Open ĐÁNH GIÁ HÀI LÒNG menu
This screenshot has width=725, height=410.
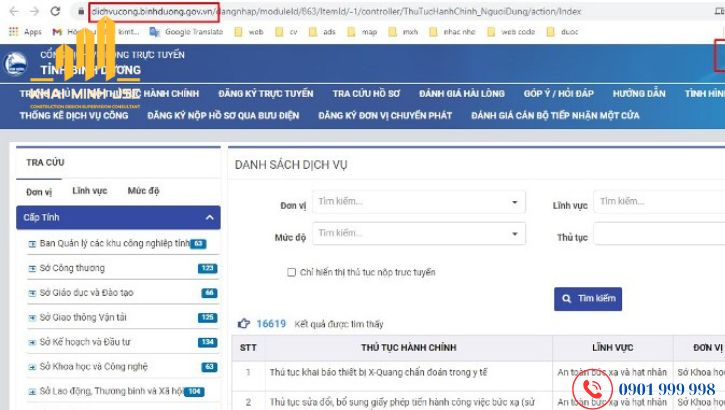pyautogui.click(x=462, y=94)
